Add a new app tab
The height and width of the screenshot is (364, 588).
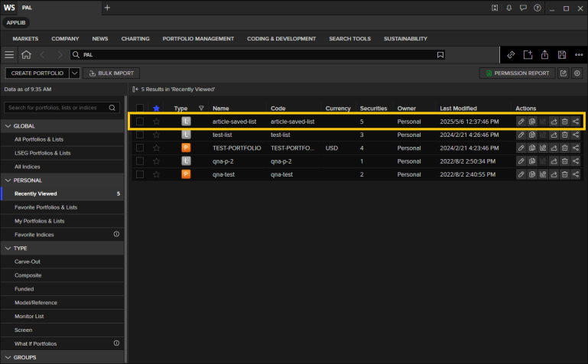[107, 8]
